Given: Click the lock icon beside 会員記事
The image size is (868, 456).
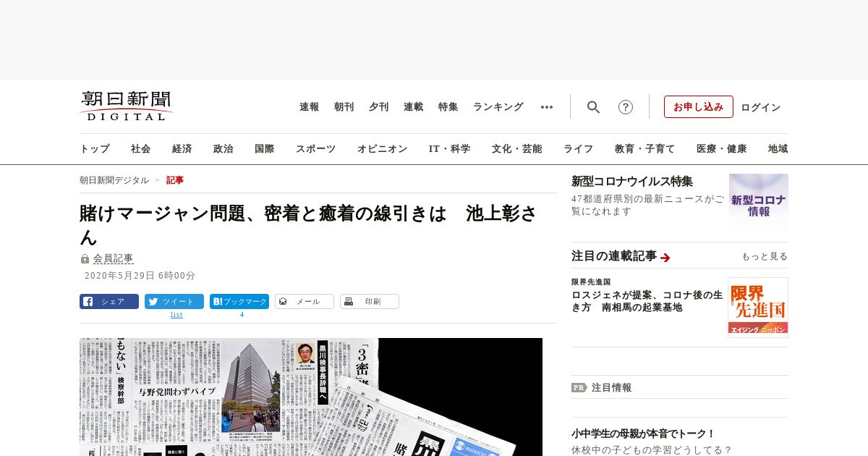Looking at the screenshot, I should (x=85, y=258).
